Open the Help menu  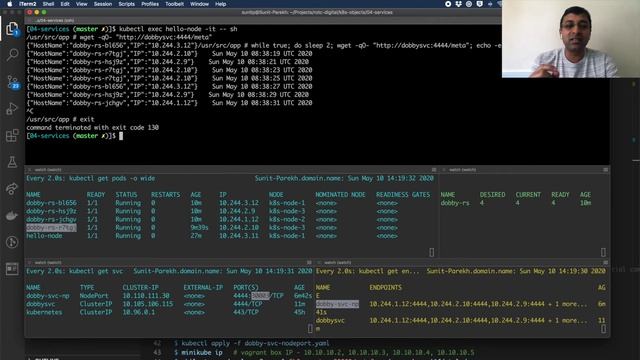(x=220, y=4)
